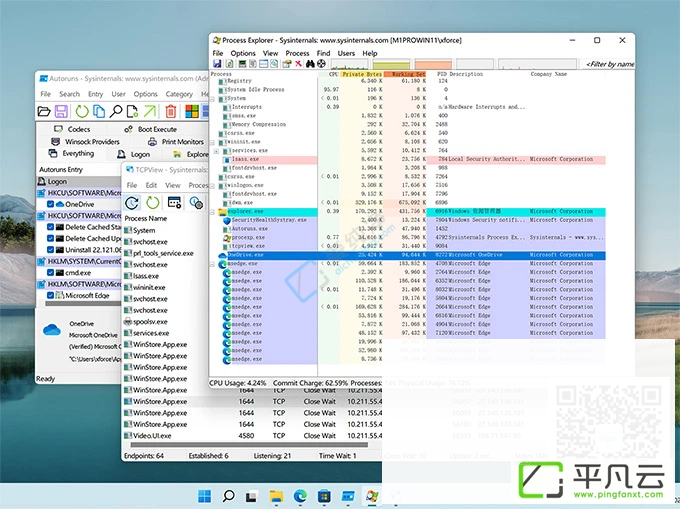Sort by Private Bytes column header
This screenshot has width=680, height=509.
click(362, 74)
